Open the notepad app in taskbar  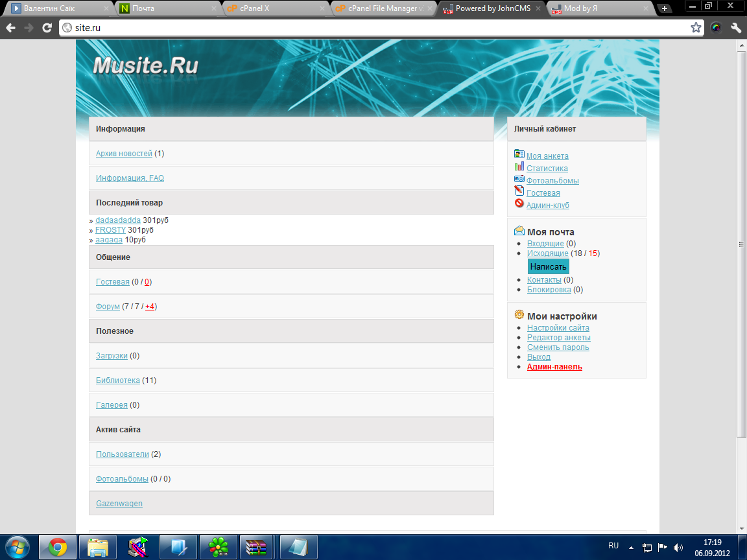(x=299, y=548)
